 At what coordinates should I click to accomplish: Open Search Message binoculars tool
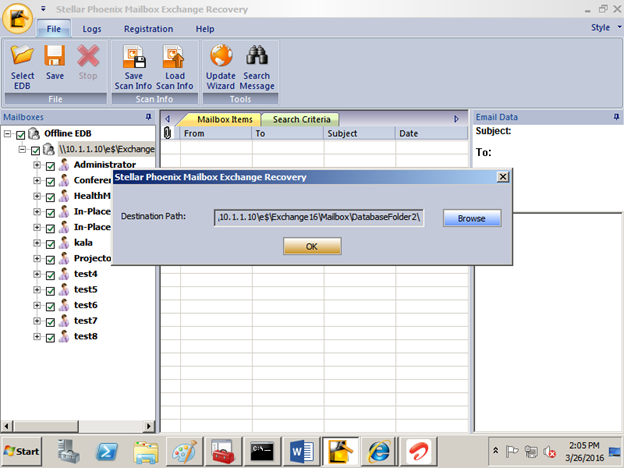click(x=257, y=55)
